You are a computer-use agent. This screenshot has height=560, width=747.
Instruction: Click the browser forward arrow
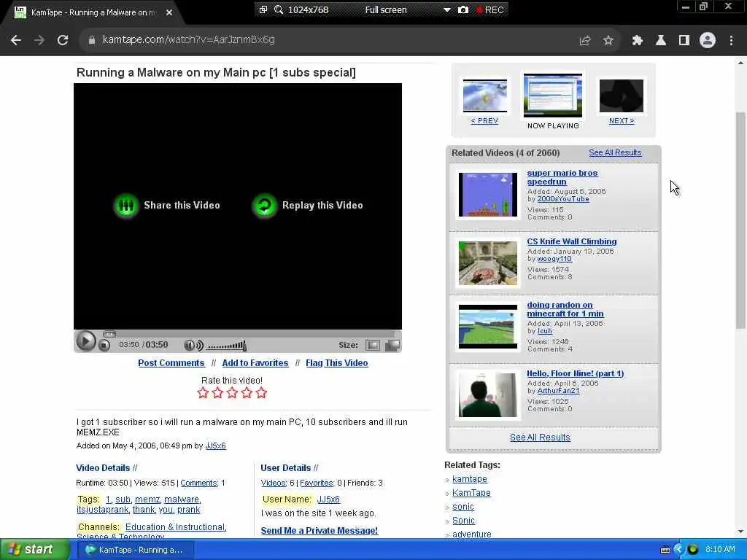[39, 40]
